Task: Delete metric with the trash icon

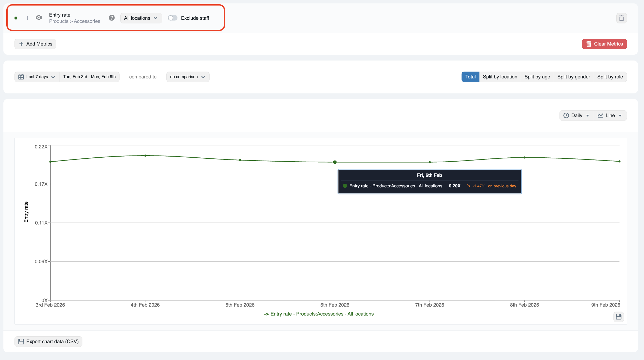Action: click(x=621, y=18)
